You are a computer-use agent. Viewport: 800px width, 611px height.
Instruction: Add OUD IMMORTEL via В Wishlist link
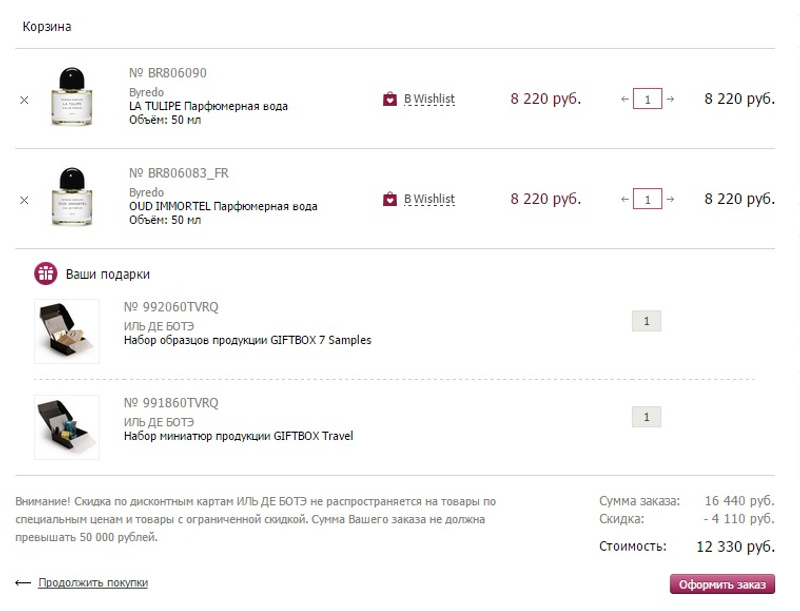[x=429, y=199]
